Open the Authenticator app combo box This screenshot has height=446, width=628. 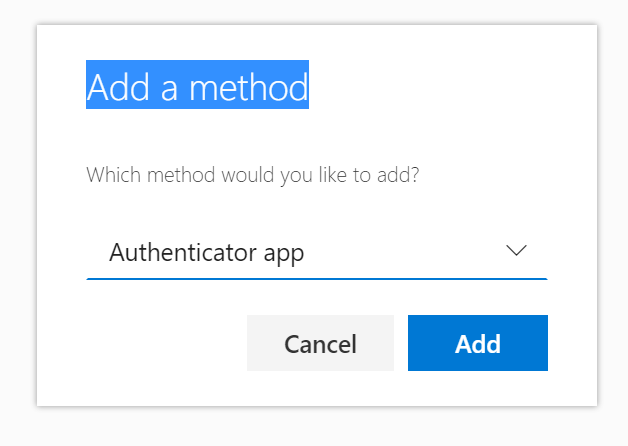pyautogui.click(x=317, y=252)
